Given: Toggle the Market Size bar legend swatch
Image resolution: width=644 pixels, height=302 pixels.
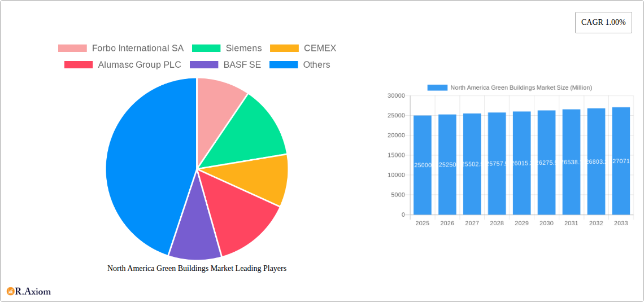Looking at the screenshot, I should point(437,87).
